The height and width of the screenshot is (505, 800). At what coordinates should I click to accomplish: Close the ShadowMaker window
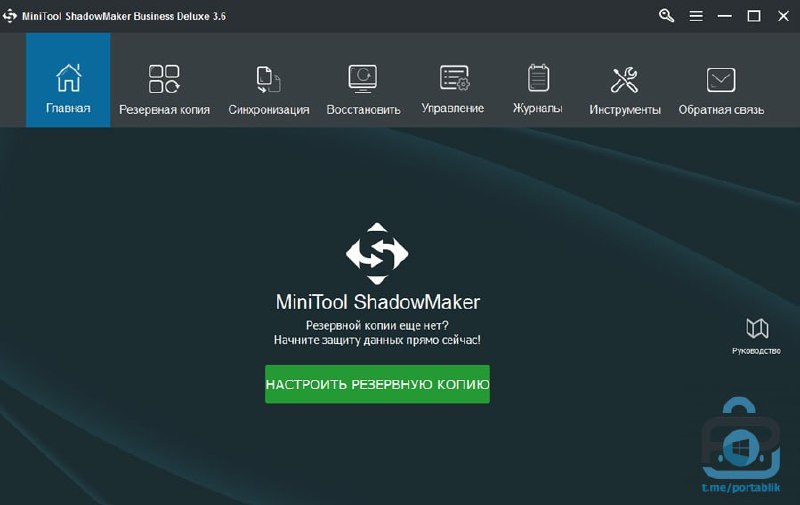click(783, 16)
